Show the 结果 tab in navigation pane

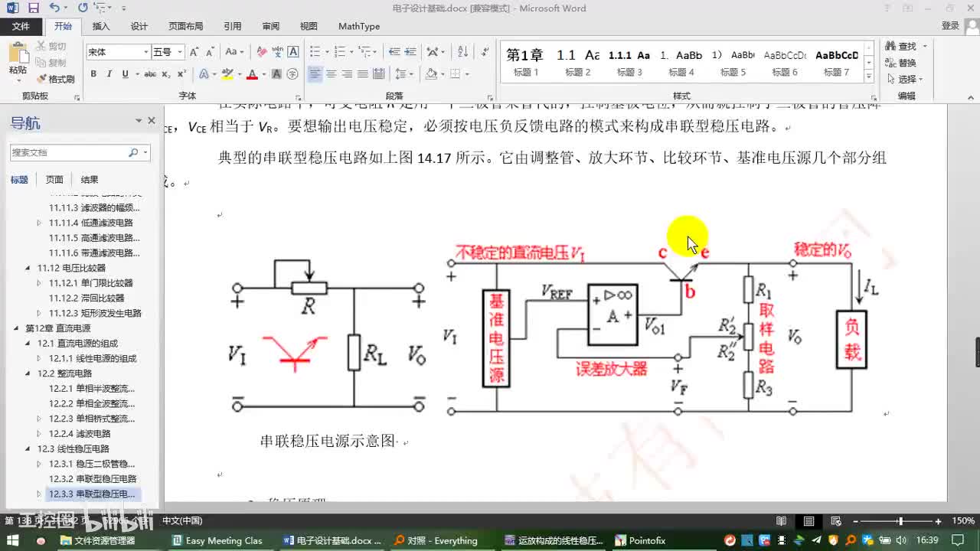pos(90,179)
